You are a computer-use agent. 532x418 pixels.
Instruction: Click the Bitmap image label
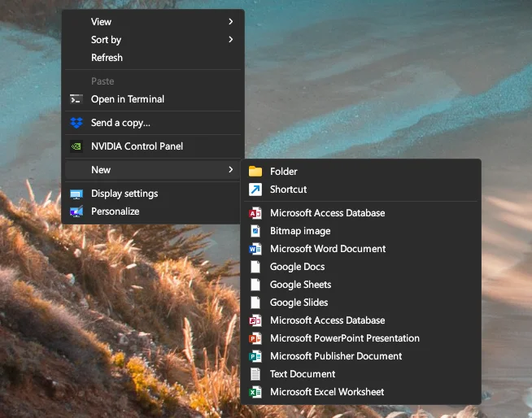pos(300,231)
